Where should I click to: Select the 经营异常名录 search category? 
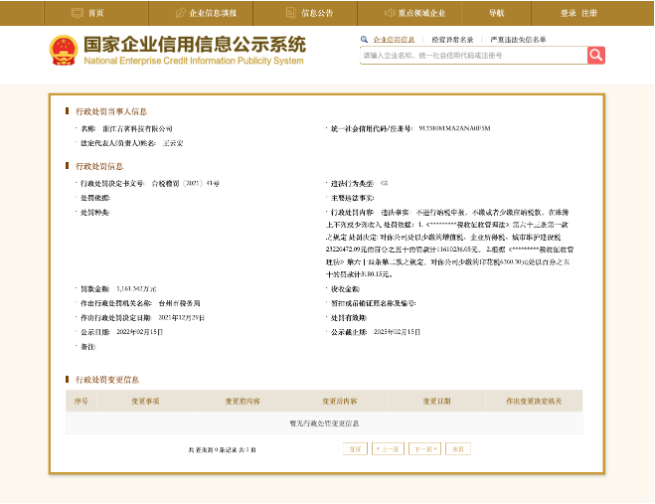coord(452,40)
